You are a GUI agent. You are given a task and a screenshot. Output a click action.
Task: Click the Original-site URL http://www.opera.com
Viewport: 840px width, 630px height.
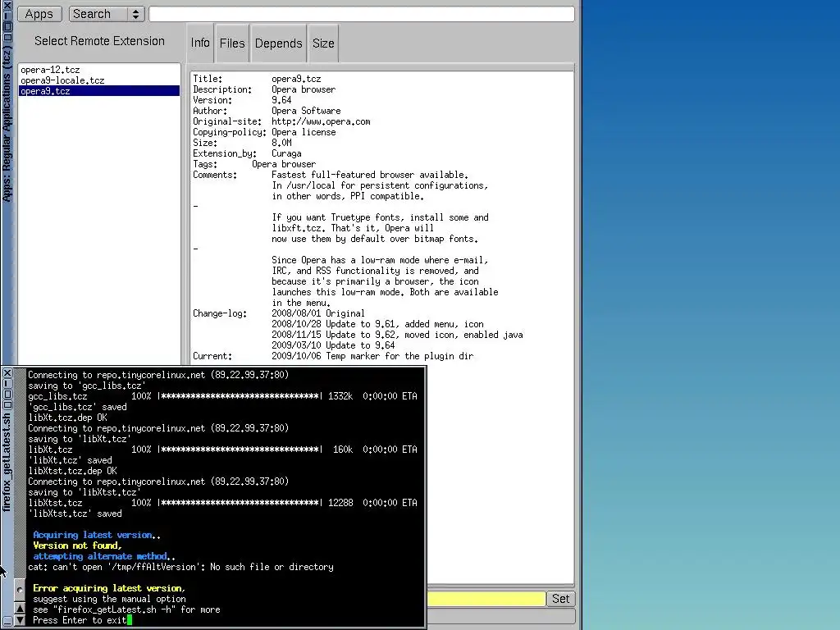click(x=321, y=121)
